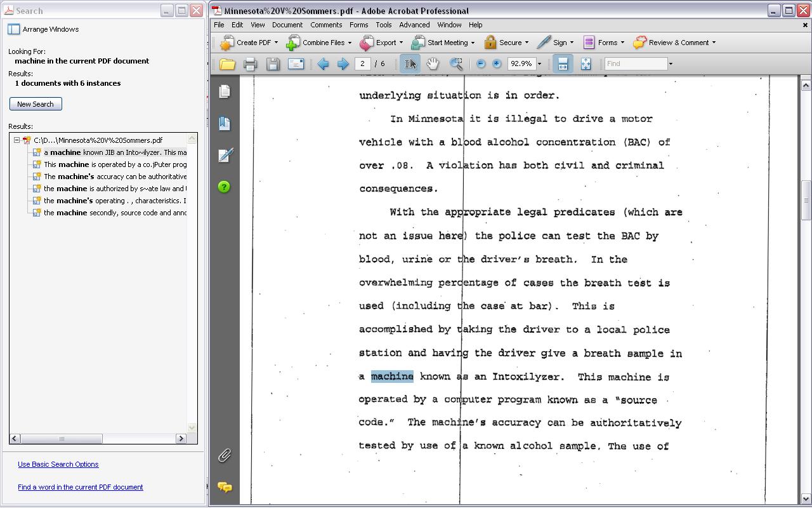Open zoom percentage dropdown arrow
This screenshot has width=812, height=508.
click(540, 63)
